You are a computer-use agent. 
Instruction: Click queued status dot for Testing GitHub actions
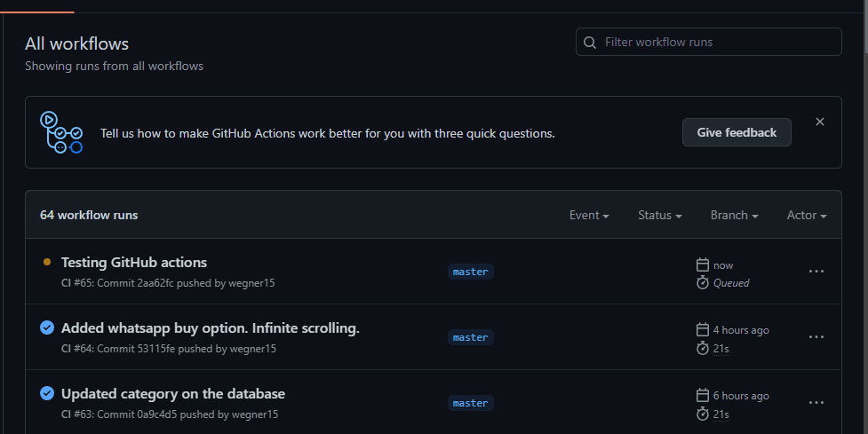(x=47, y=262)
